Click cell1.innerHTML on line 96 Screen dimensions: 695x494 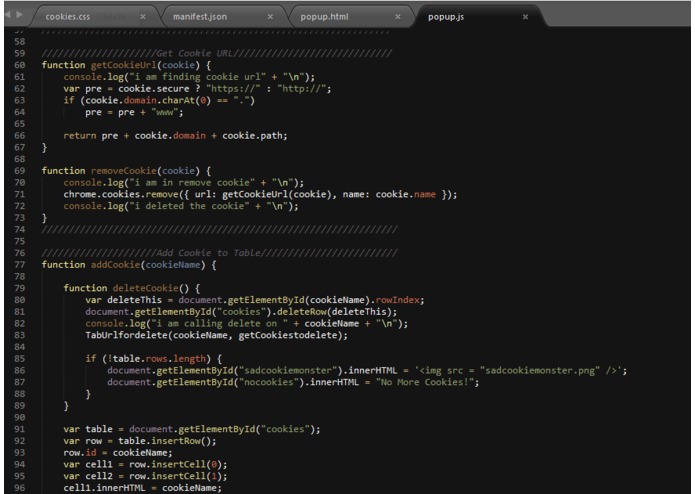point(104,488)
